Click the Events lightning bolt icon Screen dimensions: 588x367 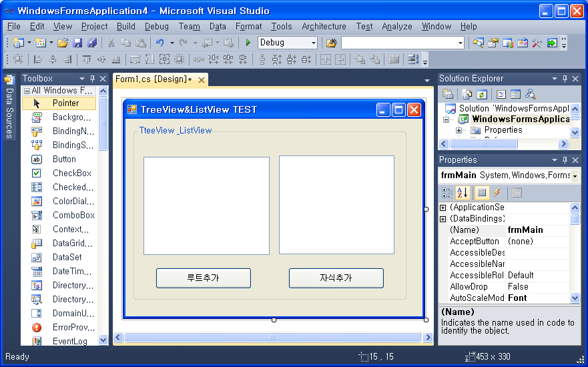pyautogui.click(x=497, y=193)
